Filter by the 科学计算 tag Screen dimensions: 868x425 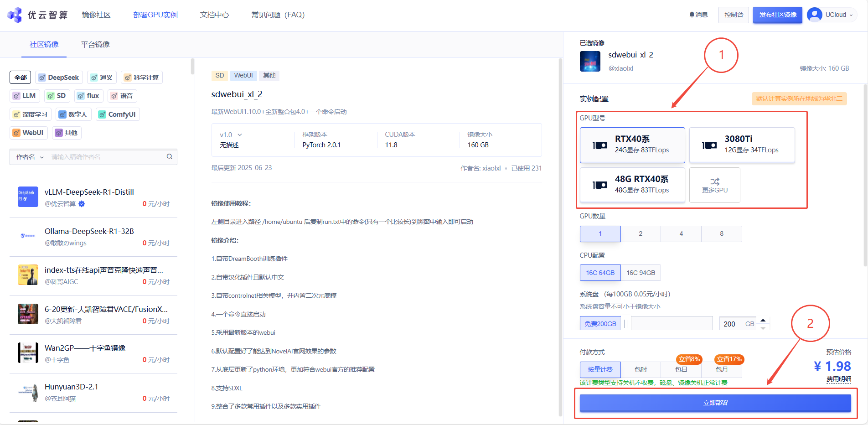142,78
